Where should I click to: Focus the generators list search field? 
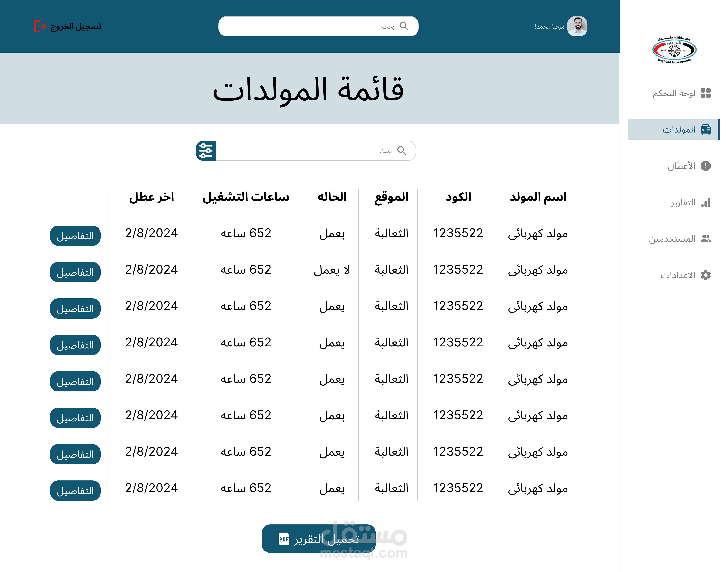click(301, 151)
